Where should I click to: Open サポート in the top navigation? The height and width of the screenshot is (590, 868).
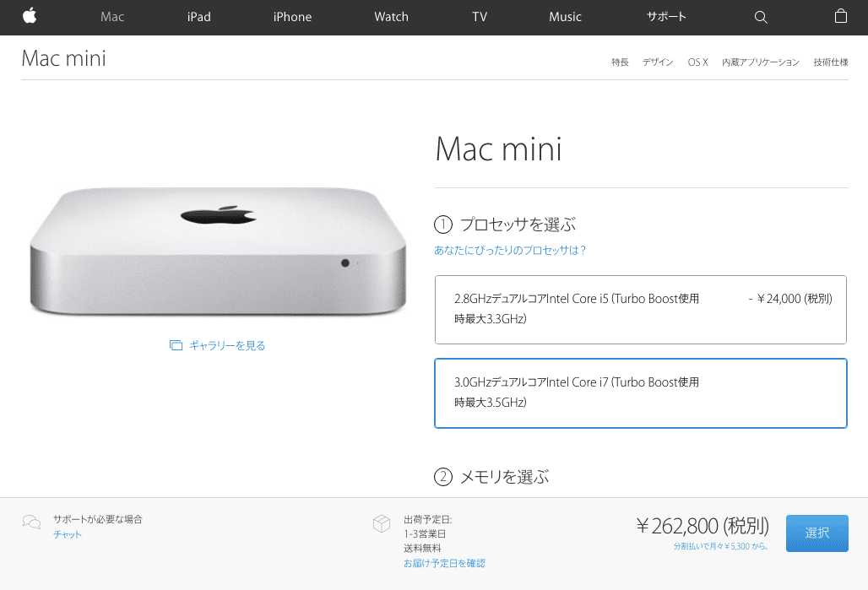[x=666, y=17]
